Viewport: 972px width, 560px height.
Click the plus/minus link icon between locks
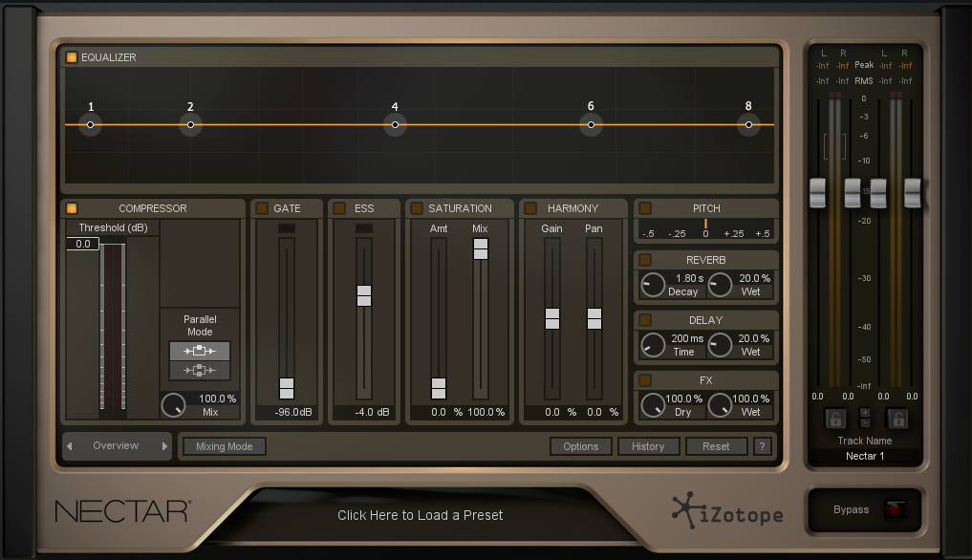pos(865,418)
